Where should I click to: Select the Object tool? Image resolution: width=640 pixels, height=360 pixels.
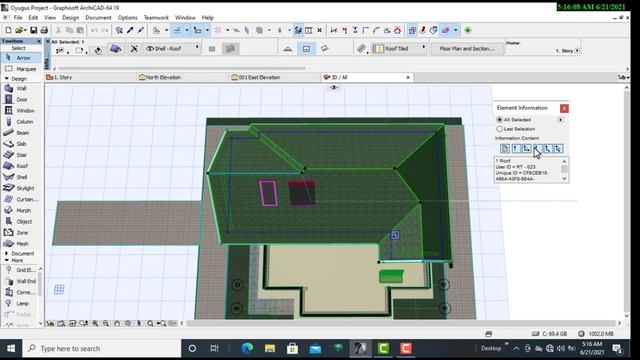(21, 221)
